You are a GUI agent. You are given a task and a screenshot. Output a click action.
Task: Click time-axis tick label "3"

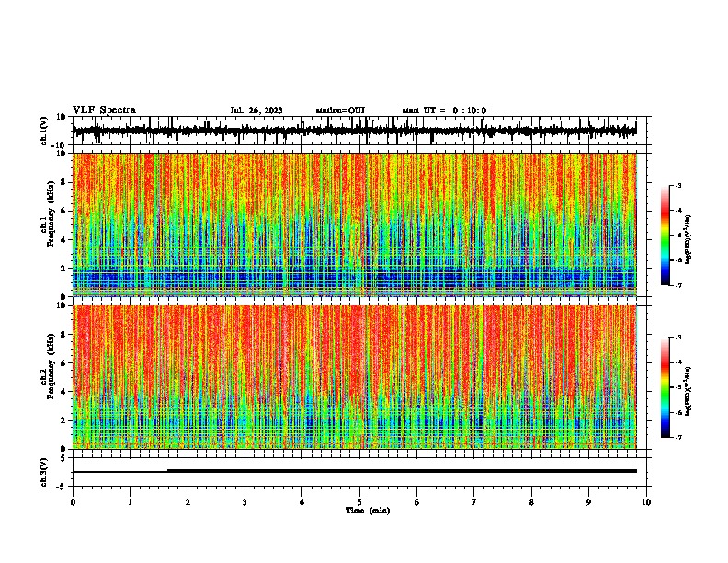tap(245, 502)
